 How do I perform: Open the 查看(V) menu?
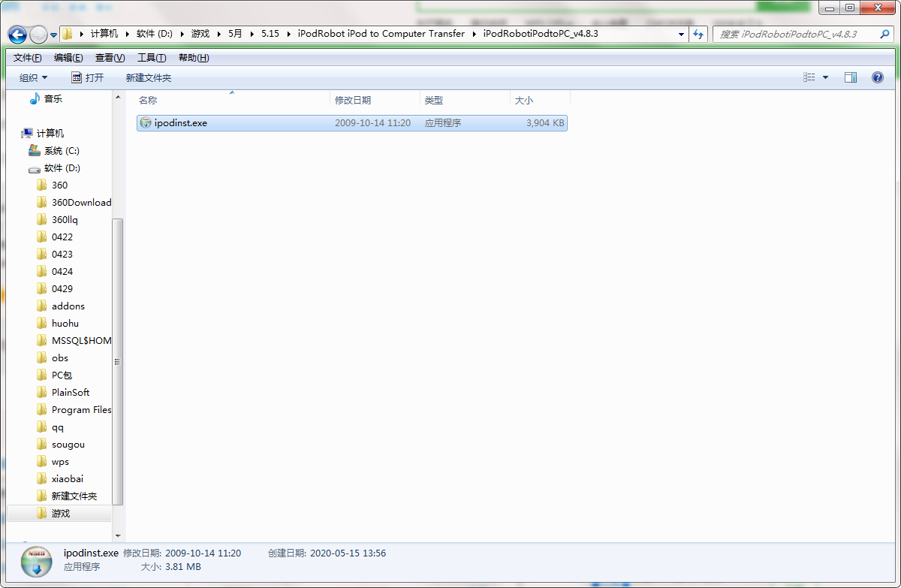click(x=110, y=58)
